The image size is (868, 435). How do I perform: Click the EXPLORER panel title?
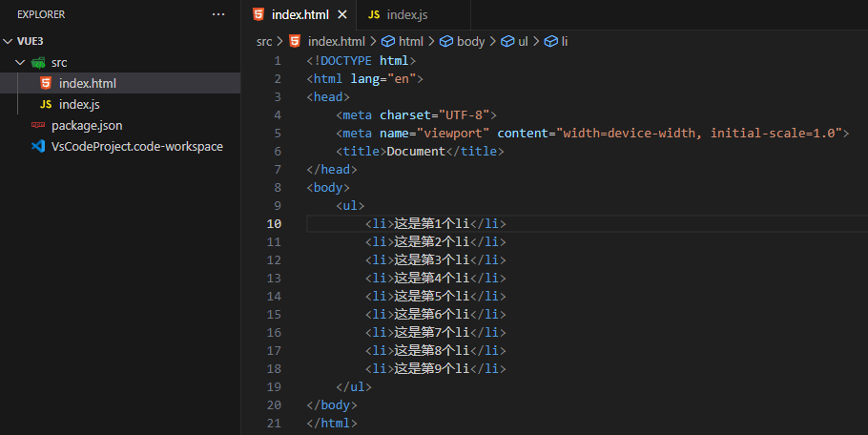pyautogui.click(x=41, y=15)
